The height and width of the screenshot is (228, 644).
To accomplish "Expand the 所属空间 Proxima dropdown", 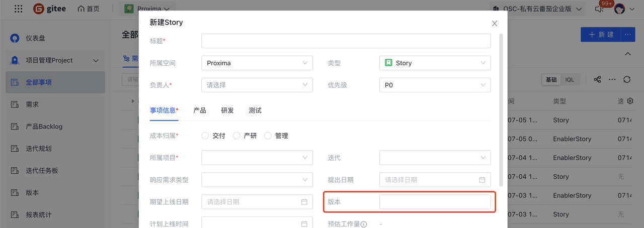I will tap(257, 63).
